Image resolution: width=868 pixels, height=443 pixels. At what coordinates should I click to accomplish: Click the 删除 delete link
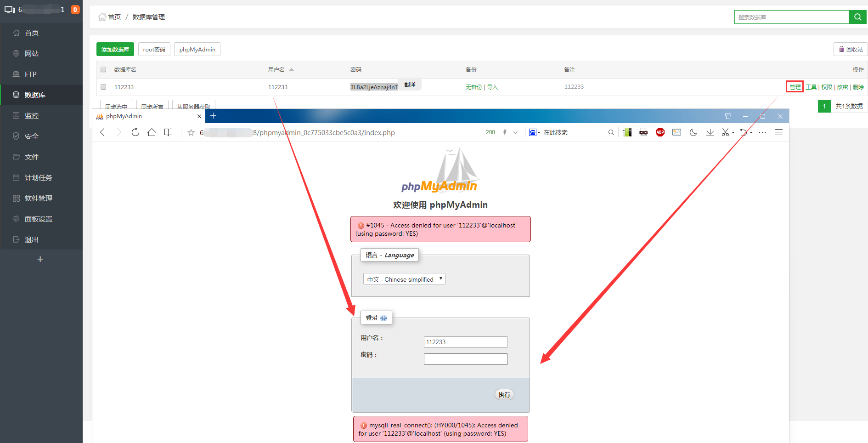click(x=858, y=87)
